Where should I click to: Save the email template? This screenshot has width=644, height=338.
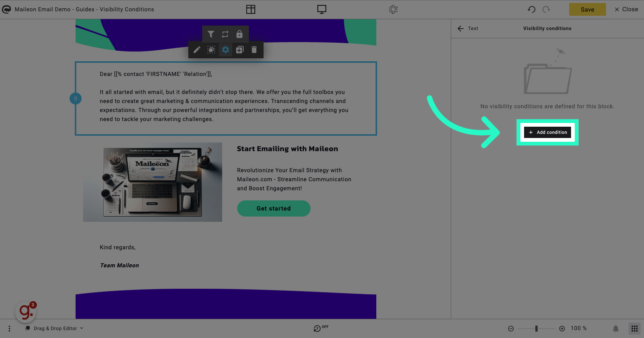click(x=588, y=9)
